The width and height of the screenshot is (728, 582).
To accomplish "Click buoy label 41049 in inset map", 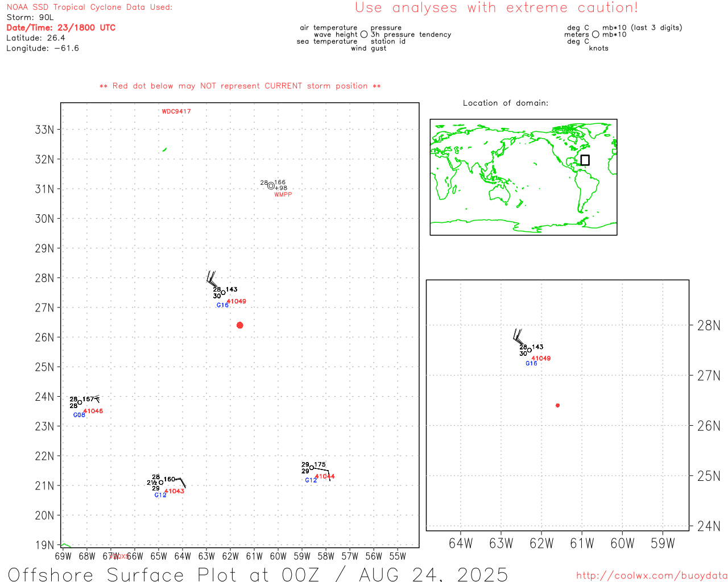I will point(541,358).
